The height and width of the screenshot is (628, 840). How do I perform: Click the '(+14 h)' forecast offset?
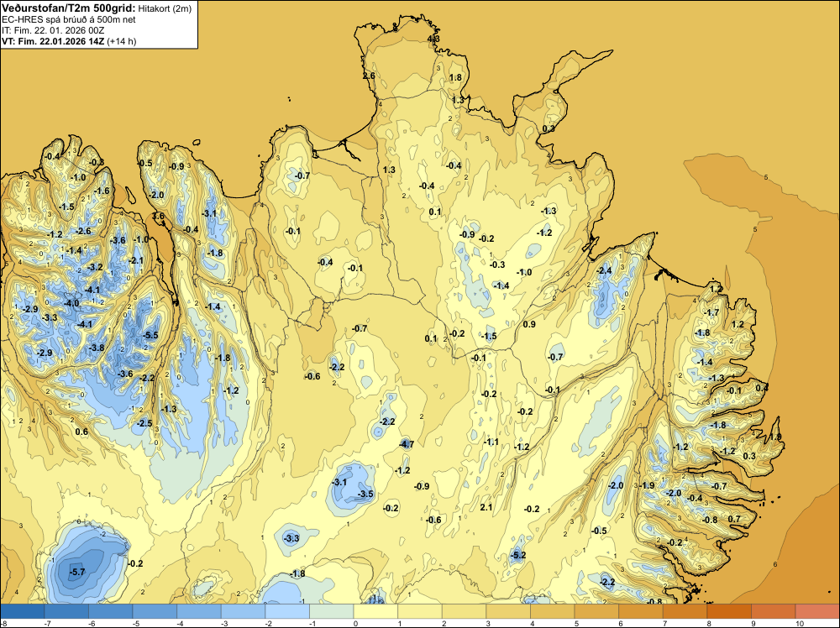coord(122,41)
